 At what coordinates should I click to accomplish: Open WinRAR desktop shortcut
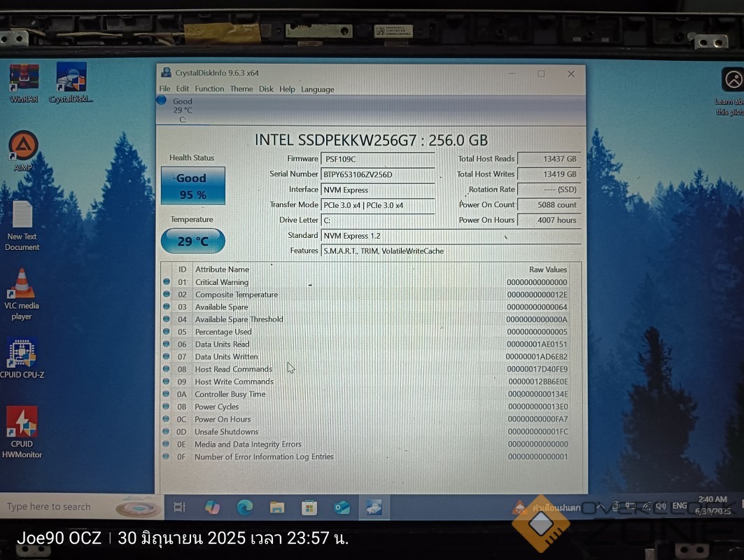tap(24, 78)
